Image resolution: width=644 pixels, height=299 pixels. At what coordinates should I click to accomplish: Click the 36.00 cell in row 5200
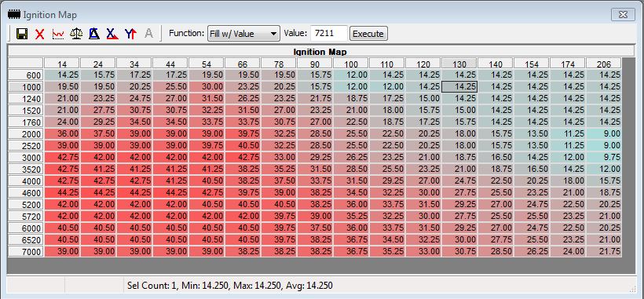coord(351,205)
